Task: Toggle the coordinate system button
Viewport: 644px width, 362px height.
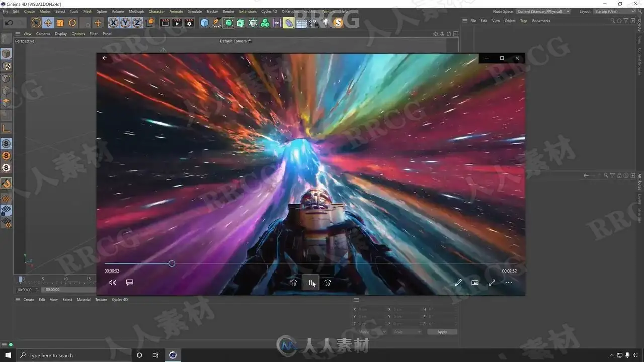Action: click(x=150, y=23)
